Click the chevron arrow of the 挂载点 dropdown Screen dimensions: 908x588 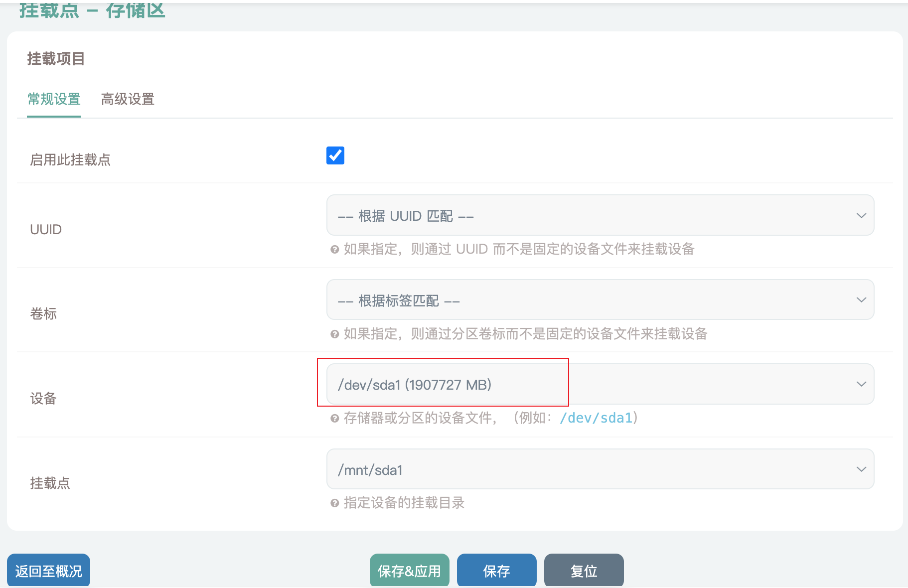coord(861,469)
